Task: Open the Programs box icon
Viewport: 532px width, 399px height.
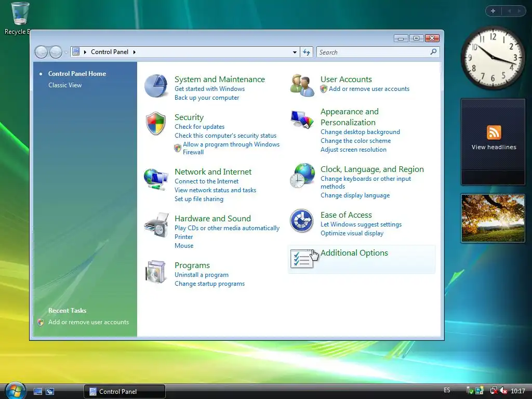Action: (156, 272)
